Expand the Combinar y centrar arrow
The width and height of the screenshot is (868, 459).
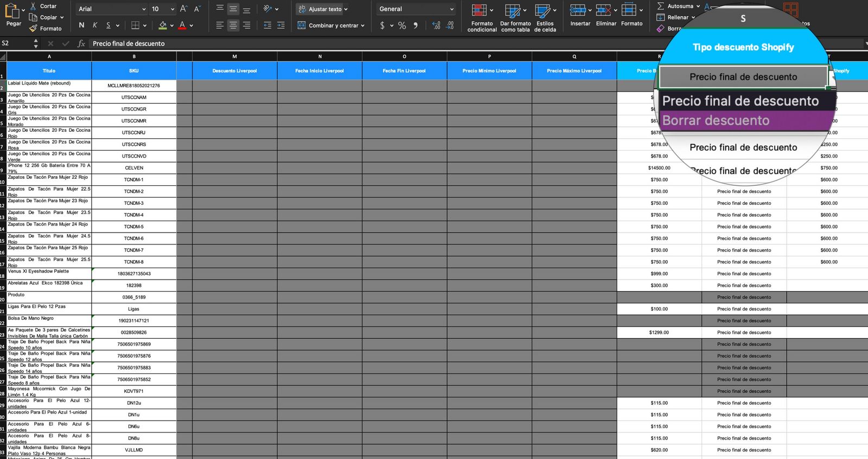pyautogui.click(x=362, y=25)
